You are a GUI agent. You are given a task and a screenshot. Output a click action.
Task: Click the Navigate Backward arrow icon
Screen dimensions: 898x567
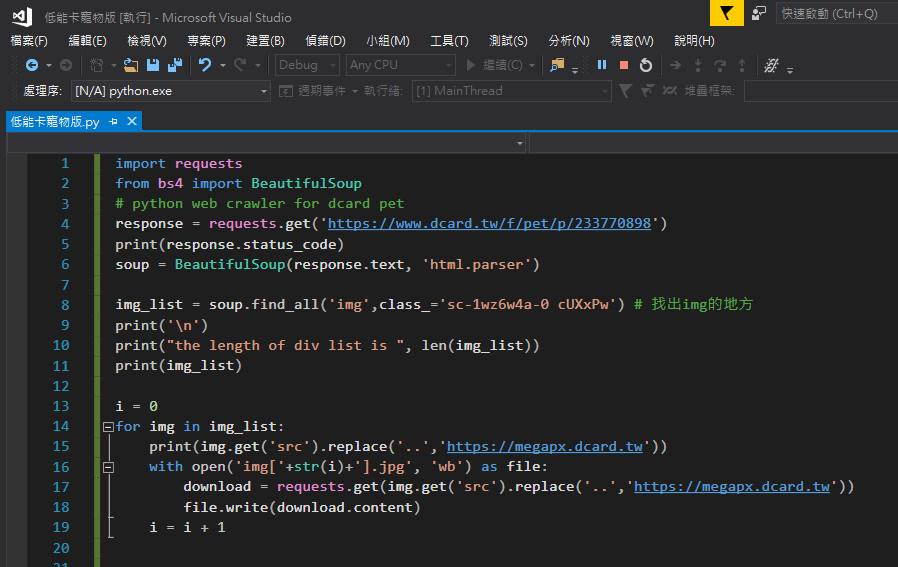(31, 65)
